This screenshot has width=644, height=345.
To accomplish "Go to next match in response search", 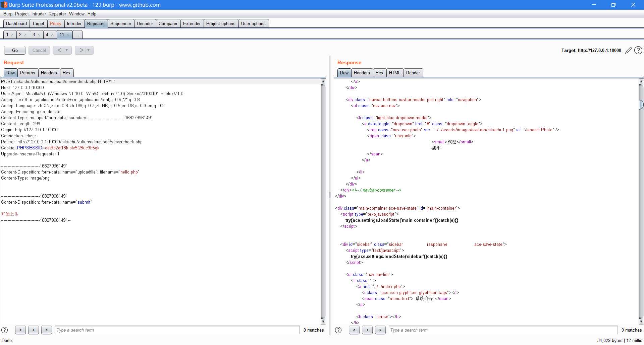I will pyautogui.click(x=380, y=330).
